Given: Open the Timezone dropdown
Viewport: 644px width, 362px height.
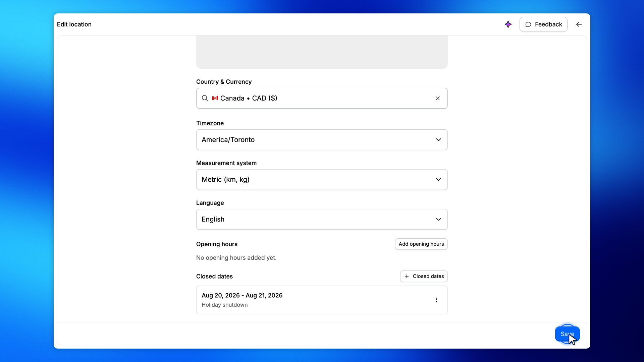Looking at the screenshot, I should (x=322, y=140).
